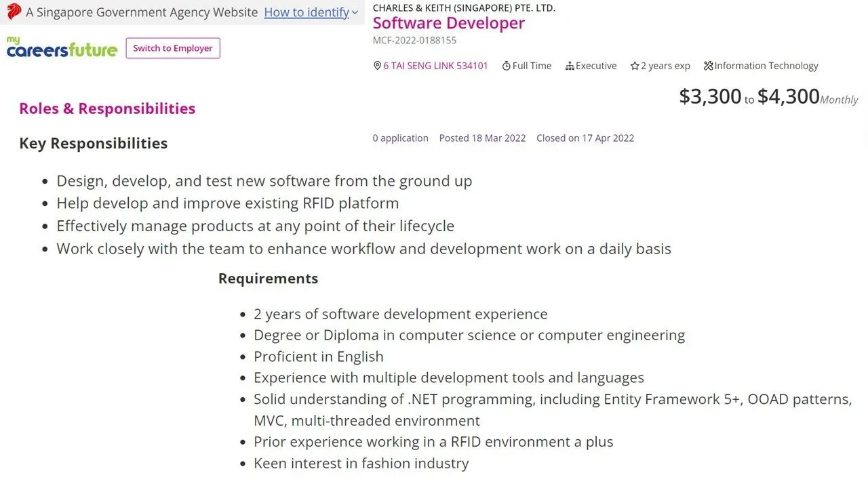Select the bullet about designing new software
The width and height of the screenshot is (868, 488).
tap(264, 181)
